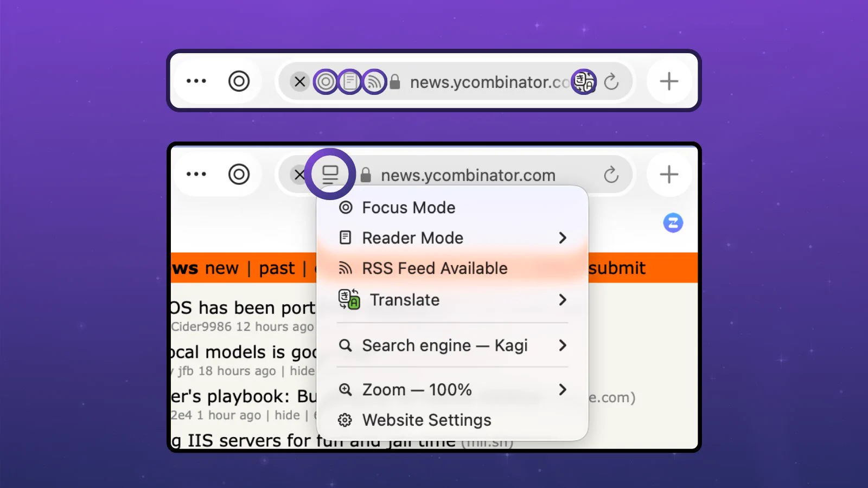The width and height of the screenshot is (868, 488).
Task: Stop loading with the X in the top address bar
Action: [299, 82]
